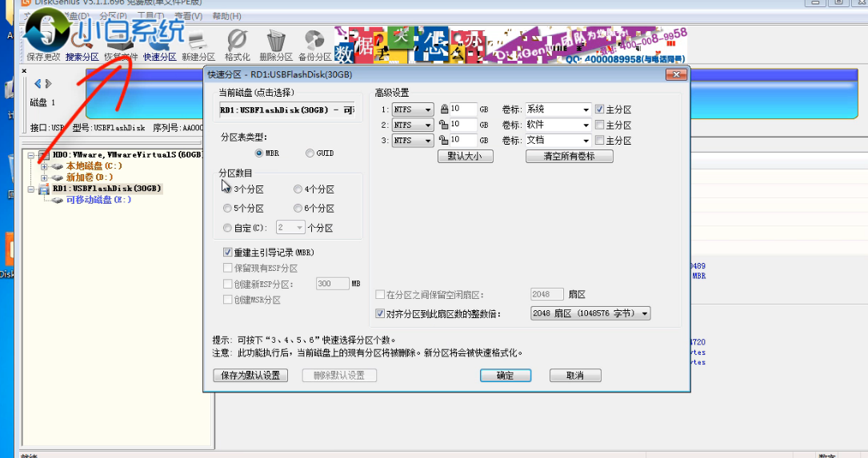The image size is (868, 458).
Task: Toggle 主分区 checkbox for partition 1 (系统)
Action: [599, 109]
